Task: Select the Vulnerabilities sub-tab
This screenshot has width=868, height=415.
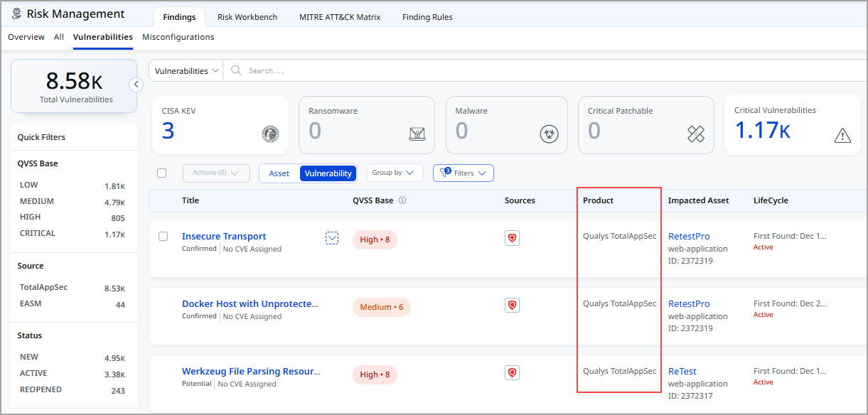Action: [x=103, y=37]
